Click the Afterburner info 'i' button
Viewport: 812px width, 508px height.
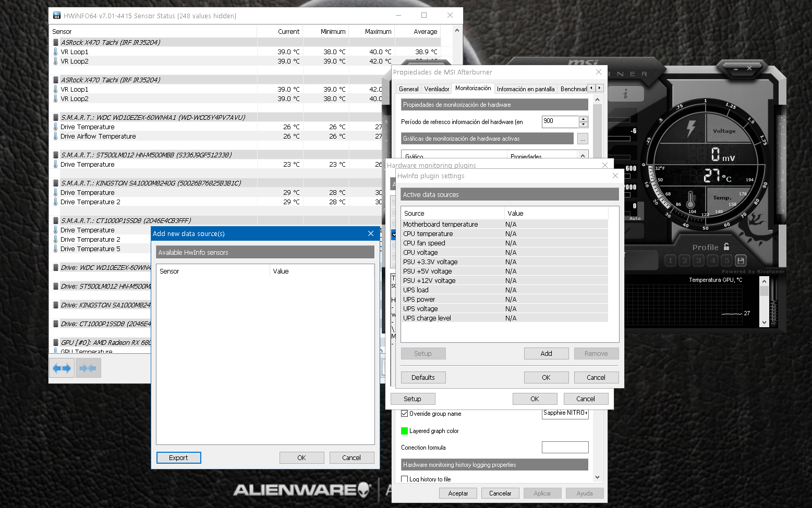(625, 94)
